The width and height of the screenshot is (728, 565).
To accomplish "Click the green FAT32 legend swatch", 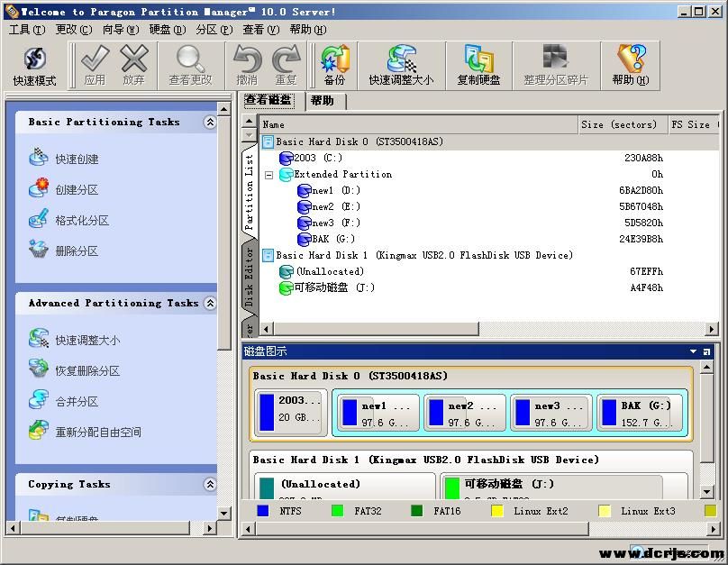I will [x=338, y=511].
